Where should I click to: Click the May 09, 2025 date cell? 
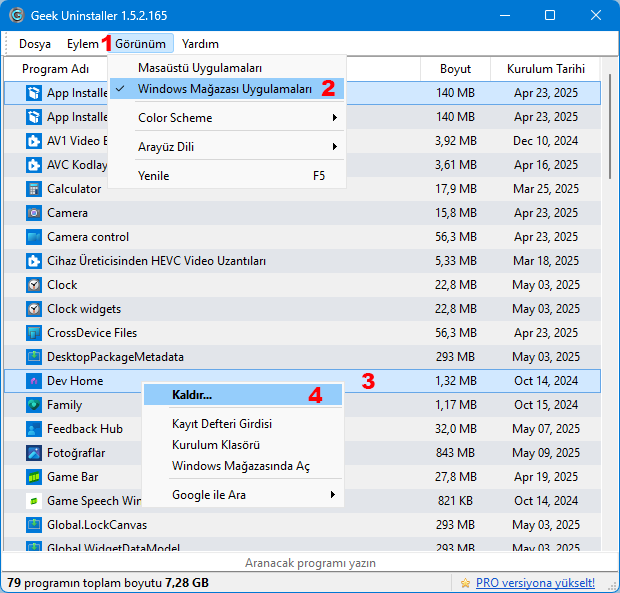[x=546, y=453]
